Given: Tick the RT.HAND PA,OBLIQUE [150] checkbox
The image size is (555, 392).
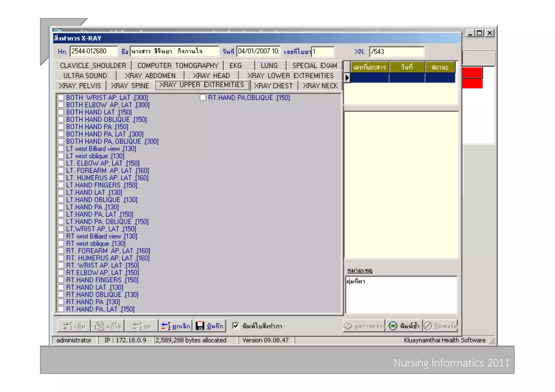Looking at the screenshot, I should pos(203,98).
